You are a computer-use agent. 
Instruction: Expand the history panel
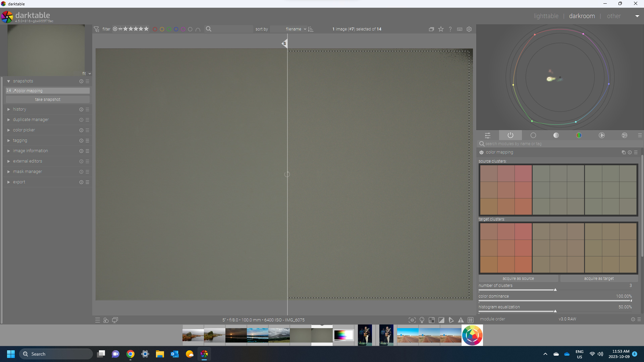tap(19, 109)
